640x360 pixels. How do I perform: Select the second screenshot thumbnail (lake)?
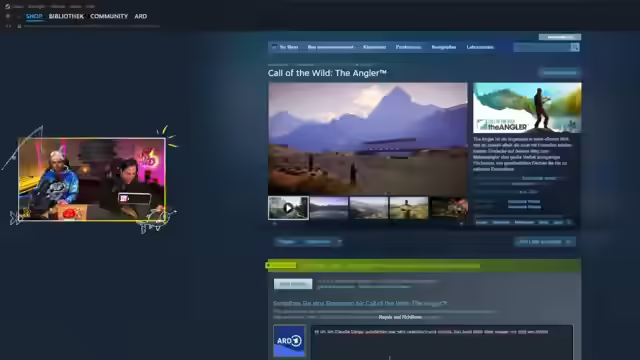coord(329,208)
